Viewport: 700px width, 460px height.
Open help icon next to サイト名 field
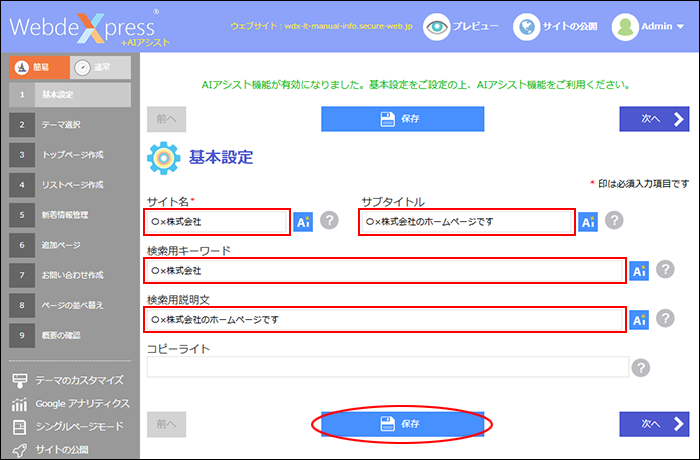pos(330,222)
